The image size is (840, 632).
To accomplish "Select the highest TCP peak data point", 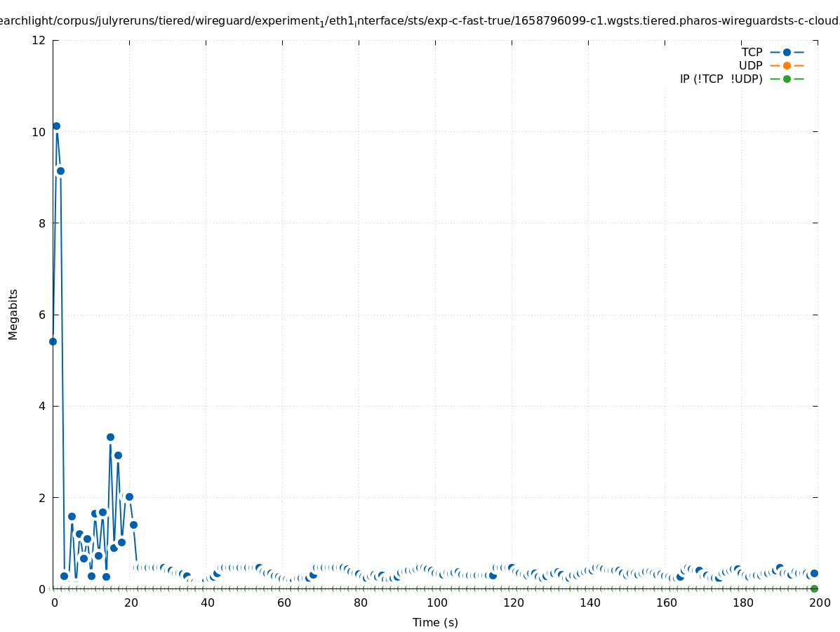I will [x=56, y=126].
